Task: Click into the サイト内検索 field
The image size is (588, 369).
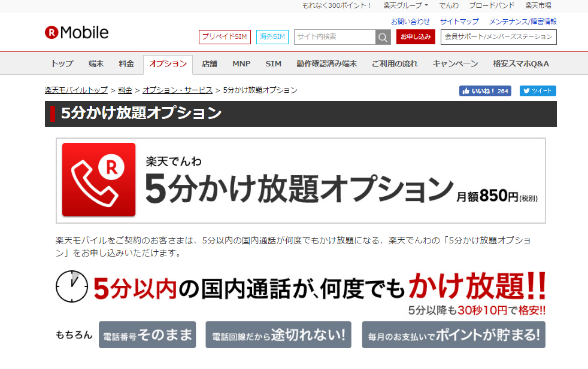Action: (334, 37)
